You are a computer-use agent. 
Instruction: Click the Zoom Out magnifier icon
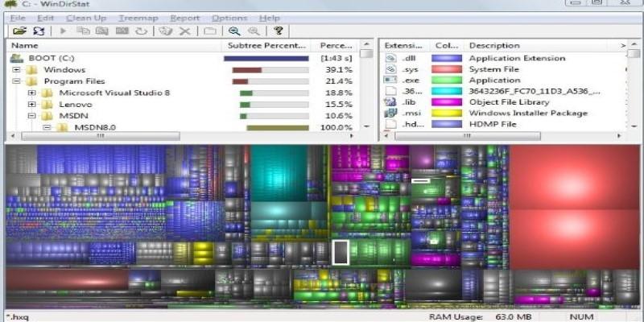click(253, 31)
